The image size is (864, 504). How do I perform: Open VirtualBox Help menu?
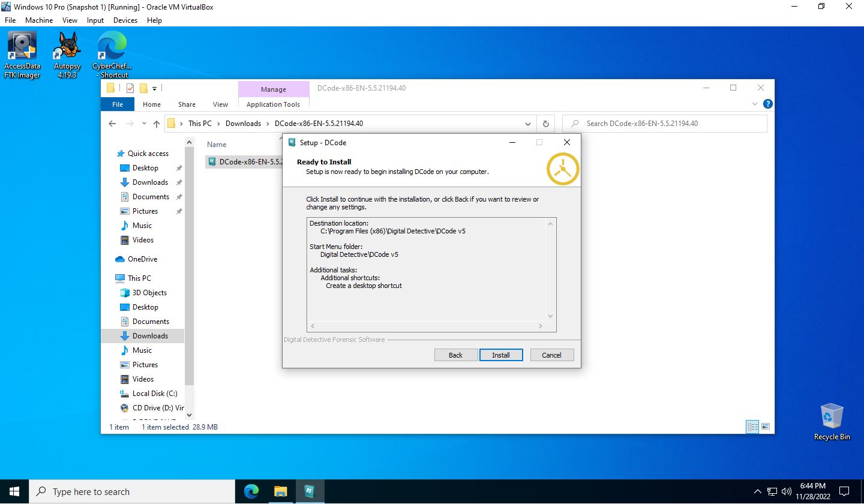click(x=154, y=20)
